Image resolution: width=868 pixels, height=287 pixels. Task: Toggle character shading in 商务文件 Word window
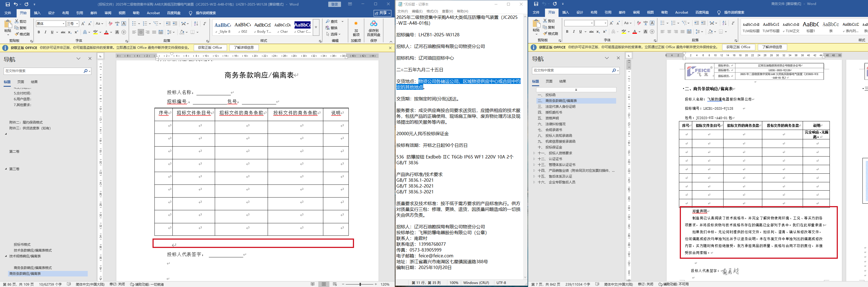click(x=645, y=32)
